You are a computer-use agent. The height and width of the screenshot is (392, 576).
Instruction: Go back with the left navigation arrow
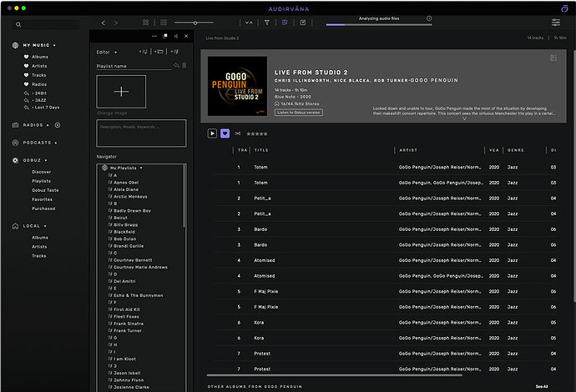104,23
